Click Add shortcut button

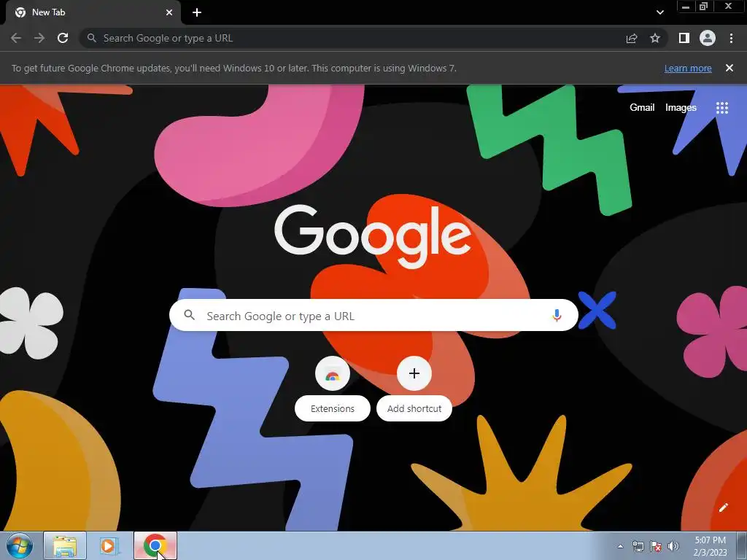pyautogui.click(x=414, y=388)
